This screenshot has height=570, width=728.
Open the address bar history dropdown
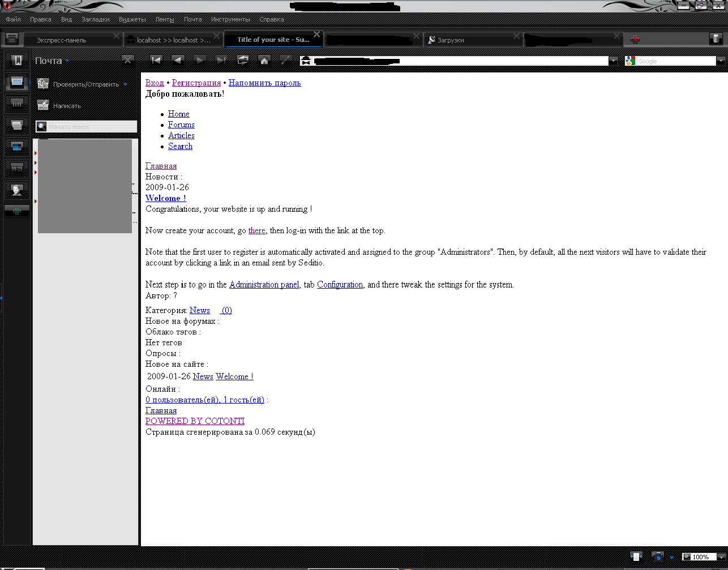613,61
